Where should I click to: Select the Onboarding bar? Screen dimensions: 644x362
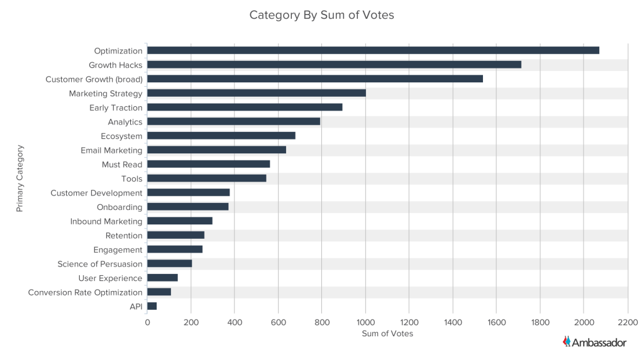pos(187,207)
